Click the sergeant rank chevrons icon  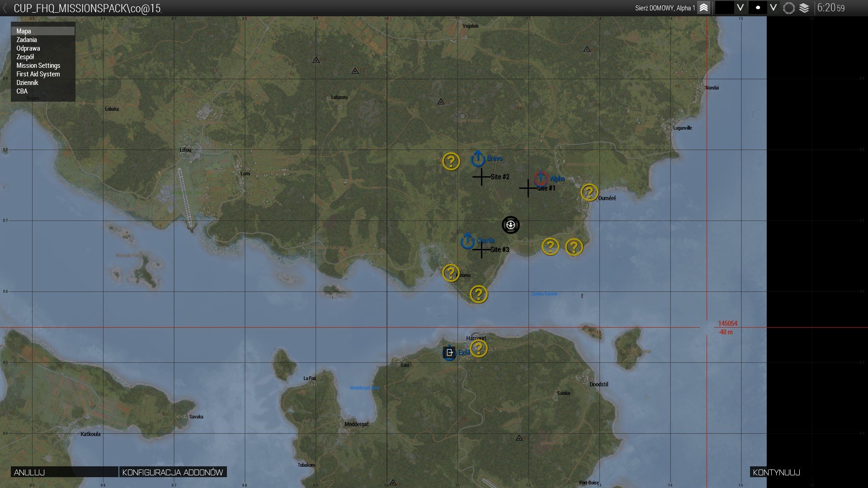pyautogui.click(x=703, y=8)
